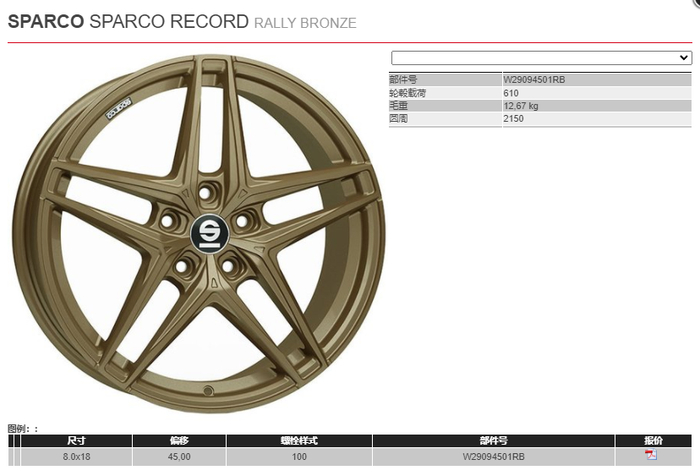
Task: Select the 45,00 offset cell
Action: point(179,457)
